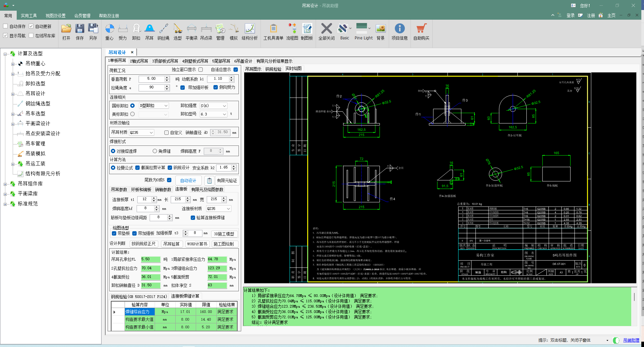The image size is (644, 347).
Task: Open the 吊耳材质 Q235 dropdown
Action: 142,132
